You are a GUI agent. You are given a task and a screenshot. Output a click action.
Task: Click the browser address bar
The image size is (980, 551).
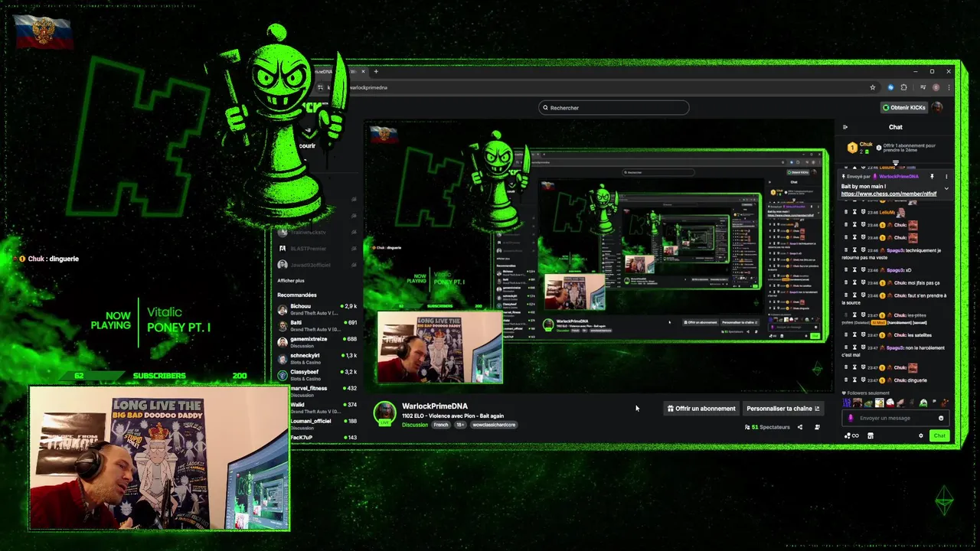pyautogui.click(x=597, y=87)
